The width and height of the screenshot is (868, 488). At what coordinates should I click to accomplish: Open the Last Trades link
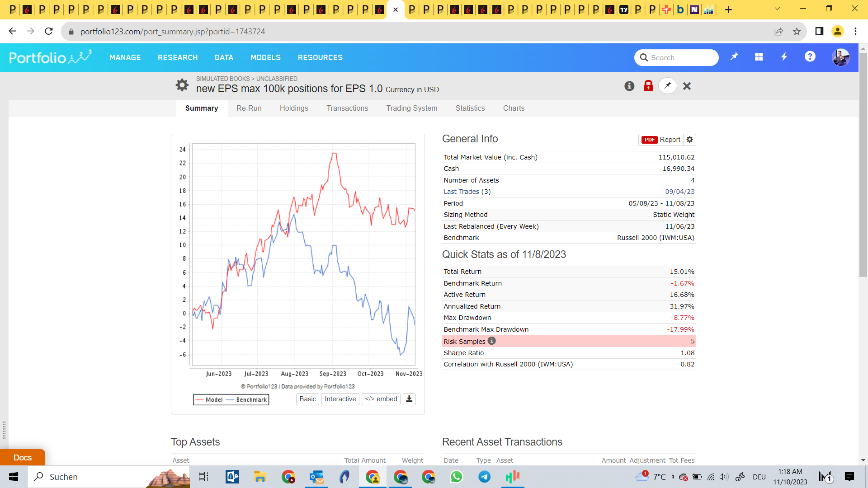[461, 192]
